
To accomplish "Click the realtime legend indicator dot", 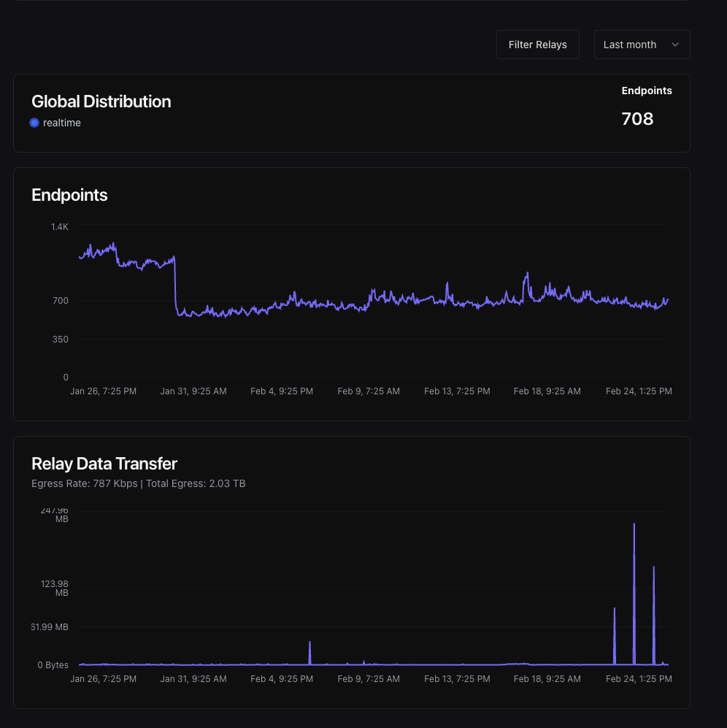I will (34, 123).
